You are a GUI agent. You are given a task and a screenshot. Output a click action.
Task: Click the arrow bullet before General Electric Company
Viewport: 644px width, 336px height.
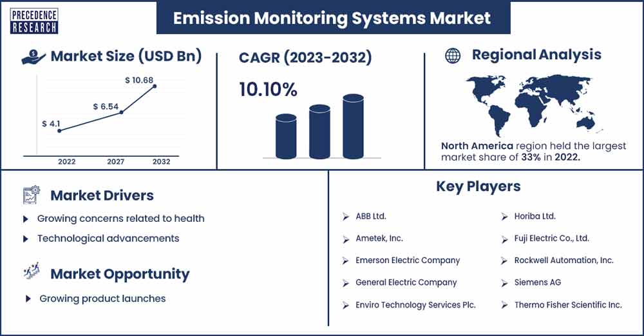(346, 283)
